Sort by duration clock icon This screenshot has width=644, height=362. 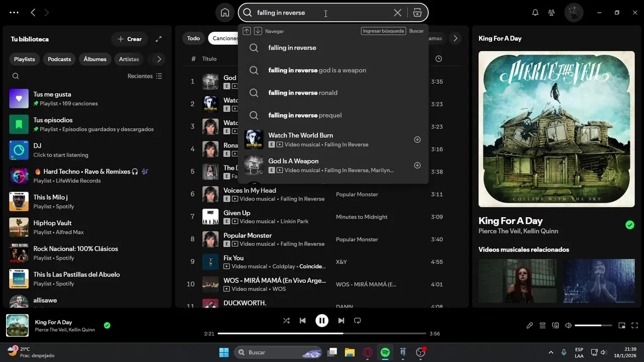(439, 59)
